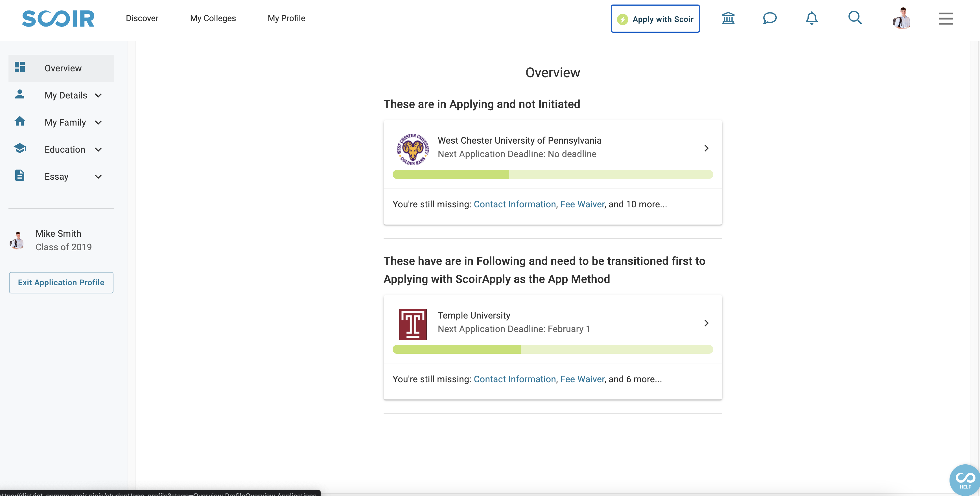Open the Help bubble icon

pyautogui.click(x=965, y=480)
